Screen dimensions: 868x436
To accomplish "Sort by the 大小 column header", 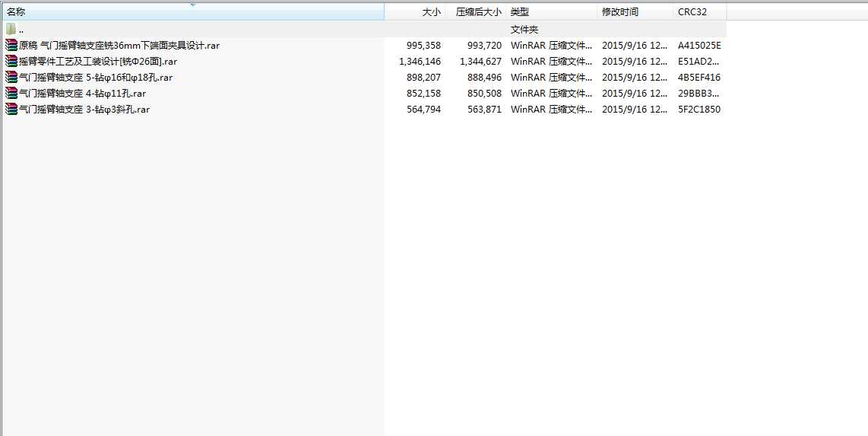I will [415, 12].
